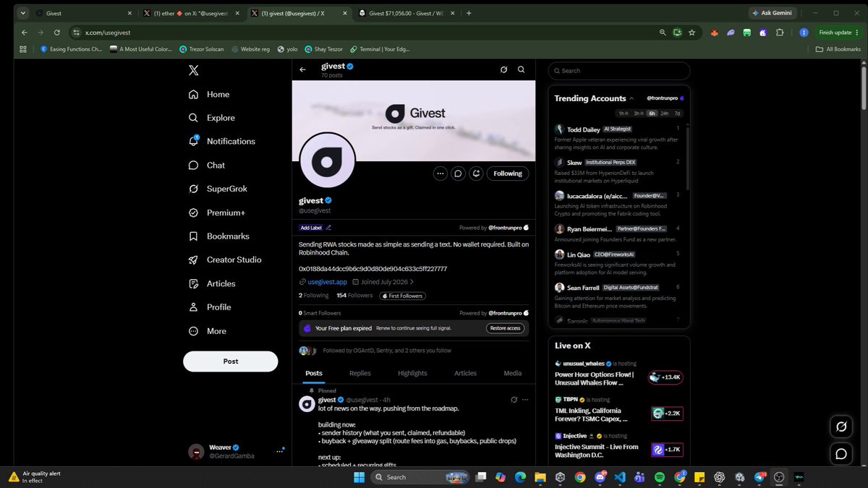Click the X logo in the sidebar
Image resolution: width=868 pixels, height=488 pixels.
[194, 70]
